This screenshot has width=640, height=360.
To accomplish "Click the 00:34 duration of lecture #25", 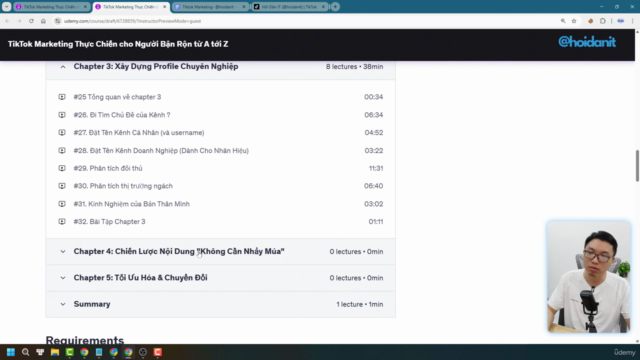I will pyautogui.click(x=373, y=97).
